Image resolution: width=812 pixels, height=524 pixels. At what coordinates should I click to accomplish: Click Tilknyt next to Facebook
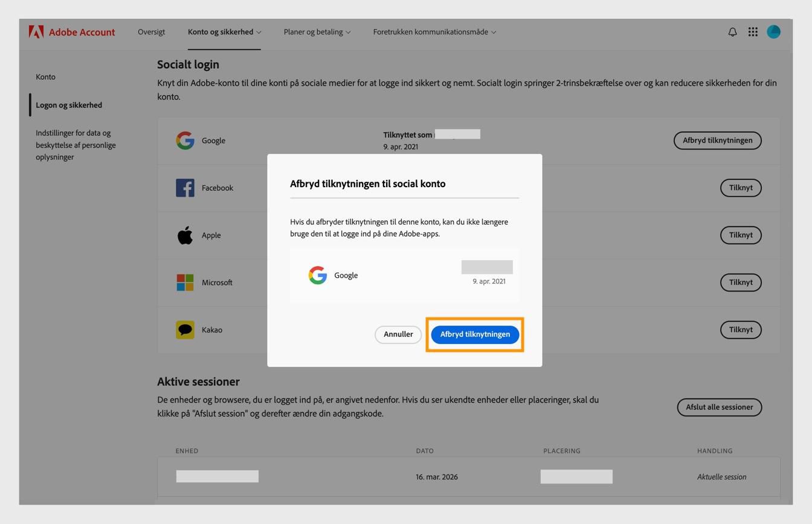[x=741, y=188]
